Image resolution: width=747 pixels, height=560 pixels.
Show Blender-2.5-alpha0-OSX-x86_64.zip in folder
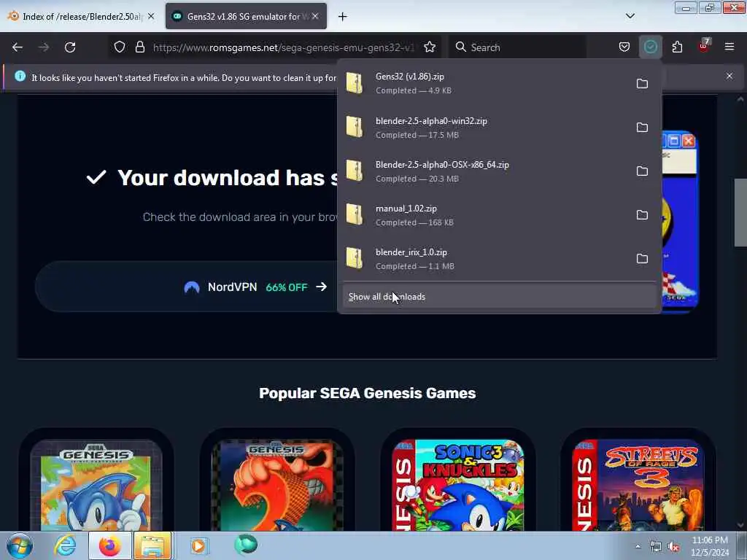pos(642,171)
